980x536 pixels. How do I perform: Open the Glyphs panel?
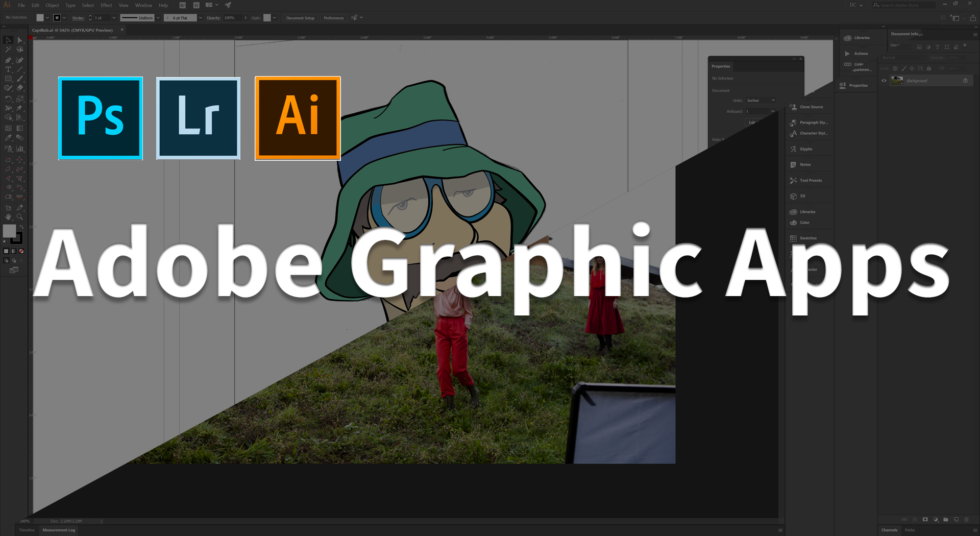[801, 149]
